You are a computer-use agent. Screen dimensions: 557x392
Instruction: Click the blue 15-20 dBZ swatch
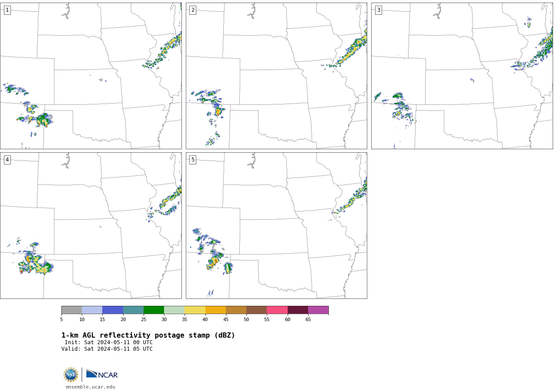(113, 310)
